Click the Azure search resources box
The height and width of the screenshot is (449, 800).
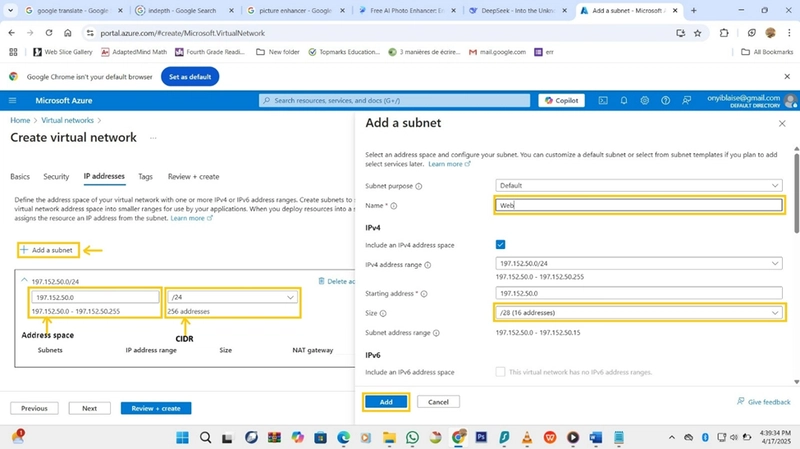coord(394,101)
